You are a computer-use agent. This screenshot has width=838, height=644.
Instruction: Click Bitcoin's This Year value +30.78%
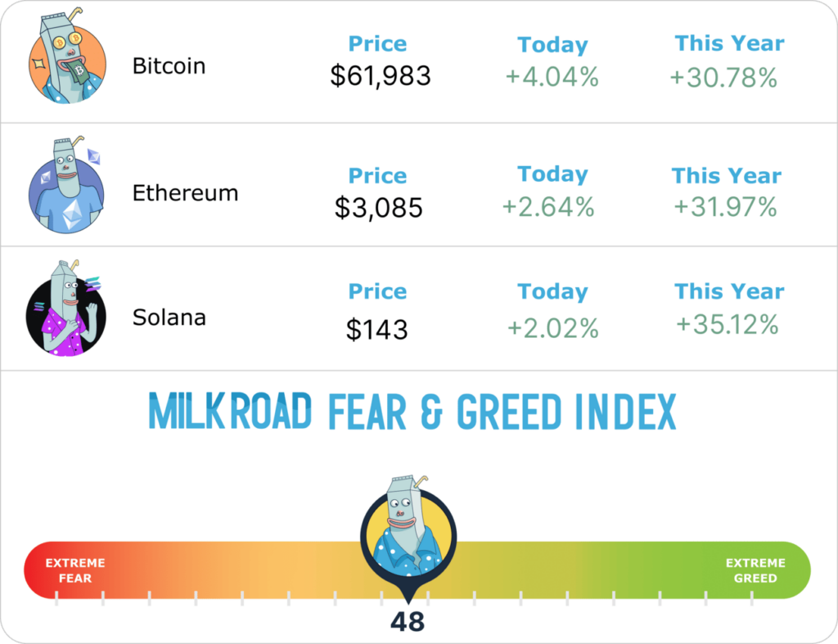click(723, 78)
